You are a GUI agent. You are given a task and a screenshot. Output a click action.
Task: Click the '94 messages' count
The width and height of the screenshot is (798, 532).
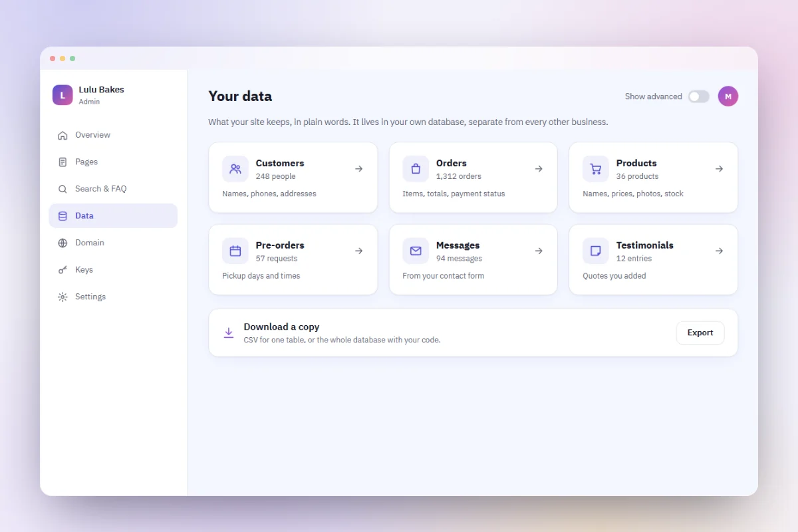459,259
